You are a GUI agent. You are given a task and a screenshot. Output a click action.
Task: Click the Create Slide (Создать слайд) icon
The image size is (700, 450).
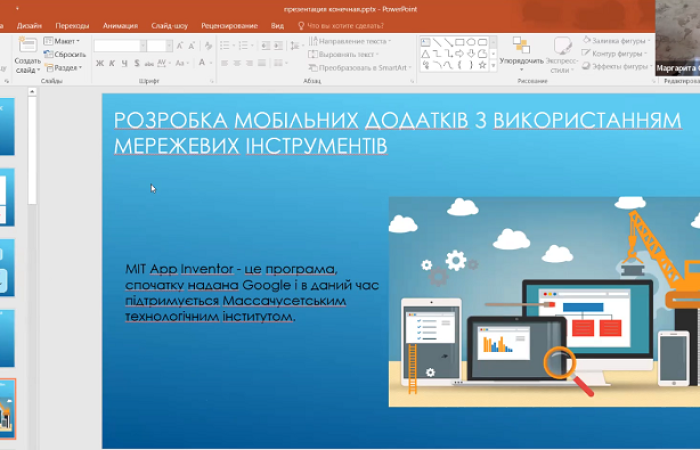(27, 47)
